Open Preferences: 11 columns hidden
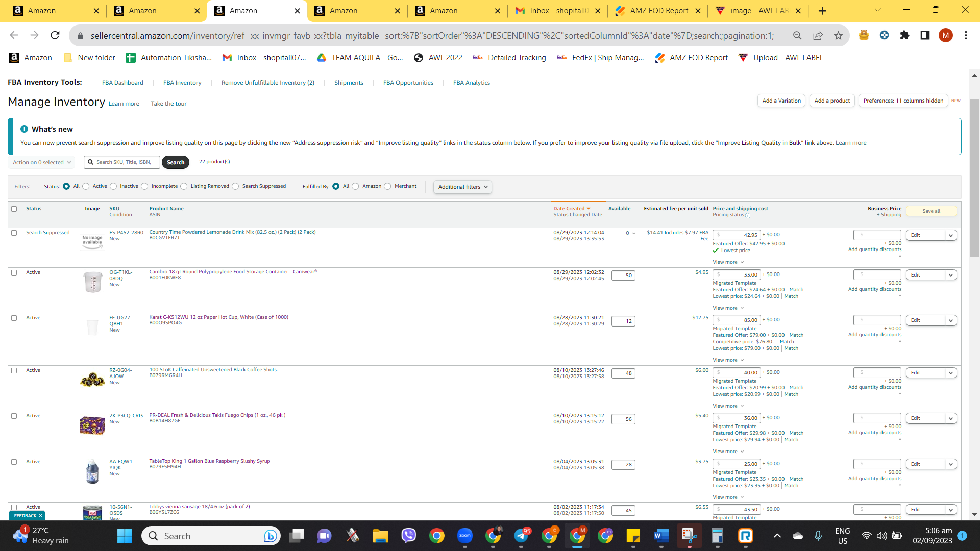The image size is (980, 551). [x=903, y=101]
